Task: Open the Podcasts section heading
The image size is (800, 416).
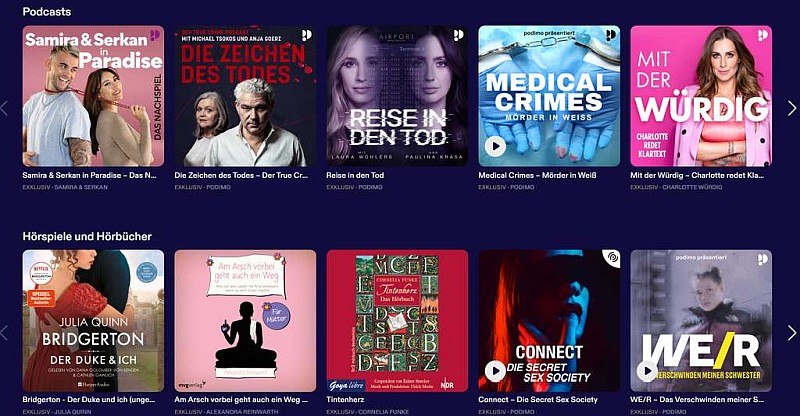Action: click(47, 11)
